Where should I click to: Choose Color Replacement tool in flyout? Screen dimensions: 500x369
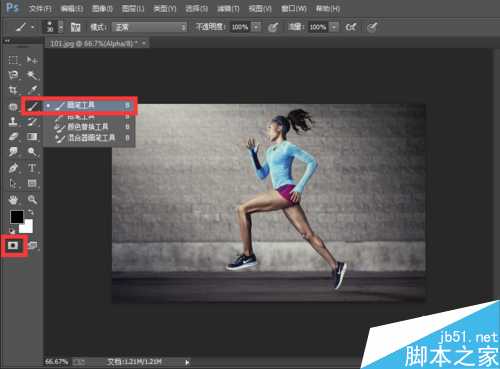[x=89, y=127]
